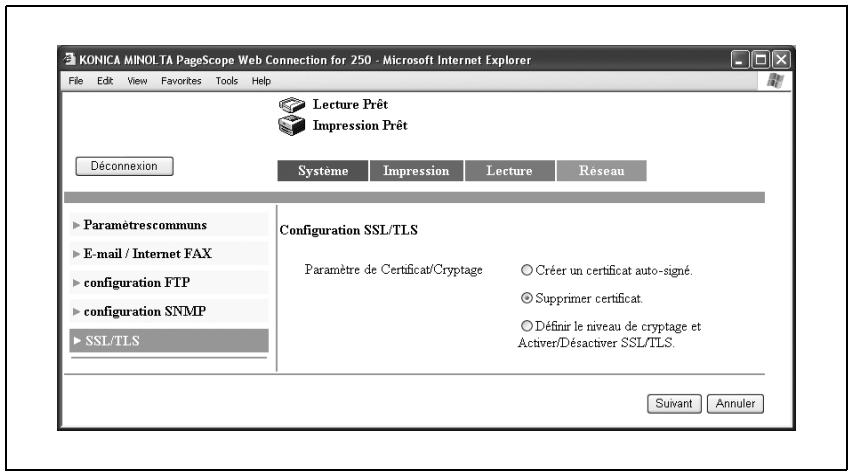The height and width of the screenshot is (473, 848).
Task: Switch to the Impression tab
Action: [416, 171]
